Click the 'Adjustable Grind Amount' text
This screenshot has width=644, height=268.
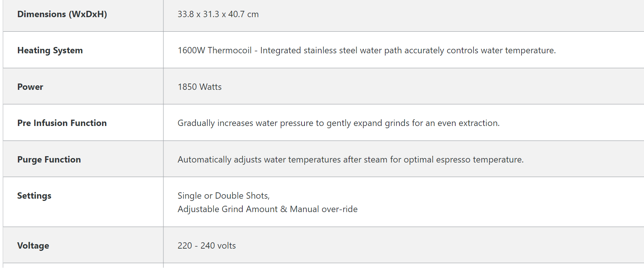(227, 209)
